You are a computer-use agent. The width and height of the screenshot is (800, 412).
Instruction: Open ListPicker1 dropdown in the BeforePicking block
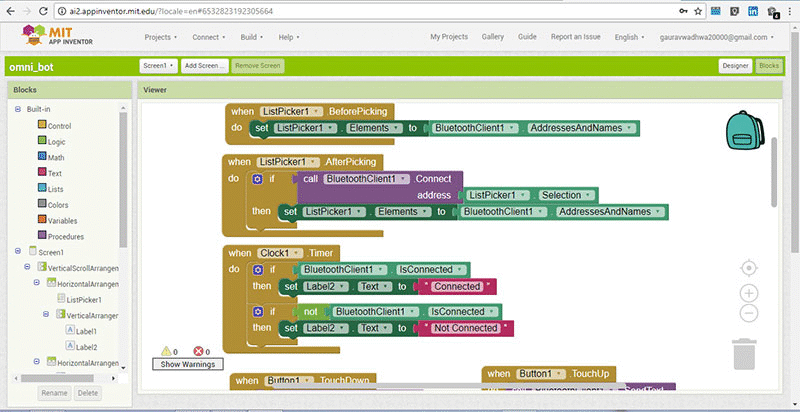[x=291, y=111]
